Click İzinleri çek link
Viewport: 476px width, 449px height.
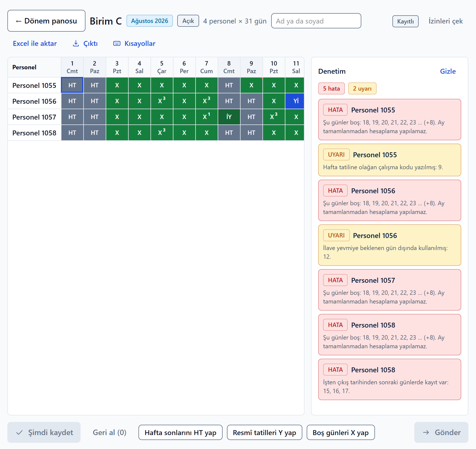(446, 21)
